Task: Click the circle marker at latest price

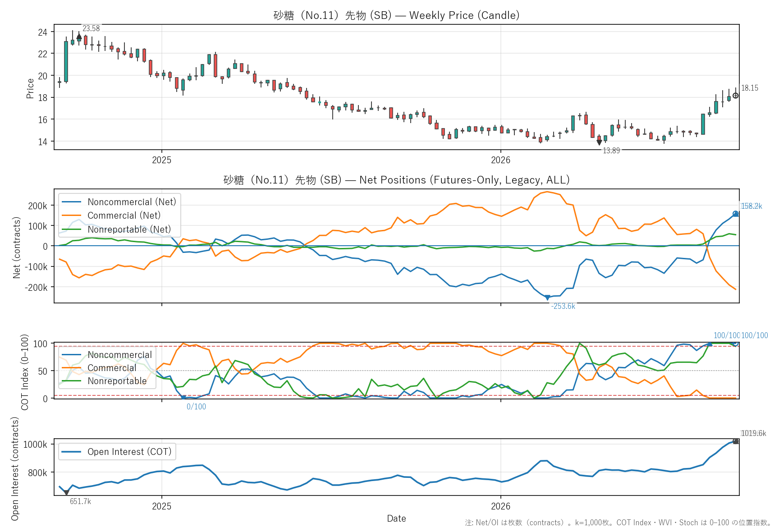Action: 736,96
